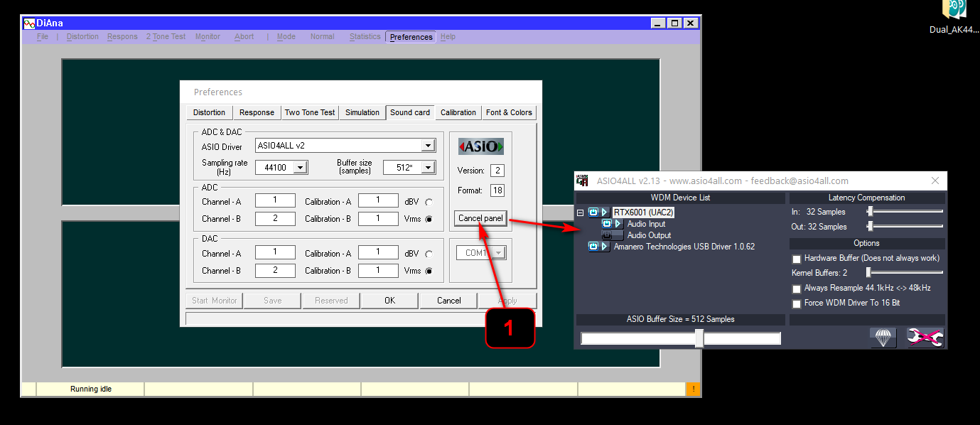Check Always Resample 44.1kHz <-> 48kHz
This screenshot has width=980, height=425.
(x=797, y=289)
